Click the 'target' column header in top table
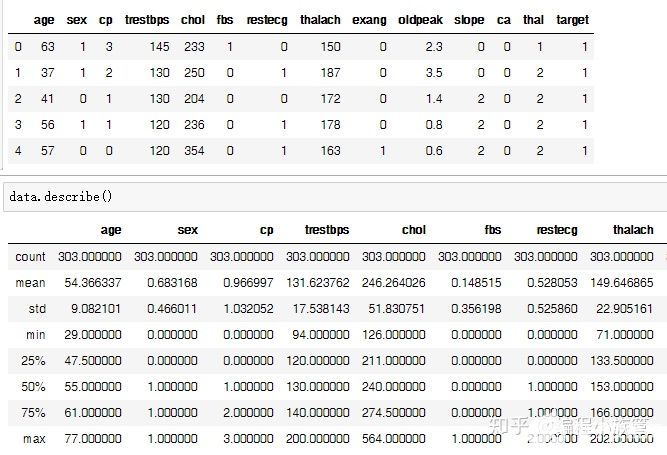667x455 pixels. [572, 19]
